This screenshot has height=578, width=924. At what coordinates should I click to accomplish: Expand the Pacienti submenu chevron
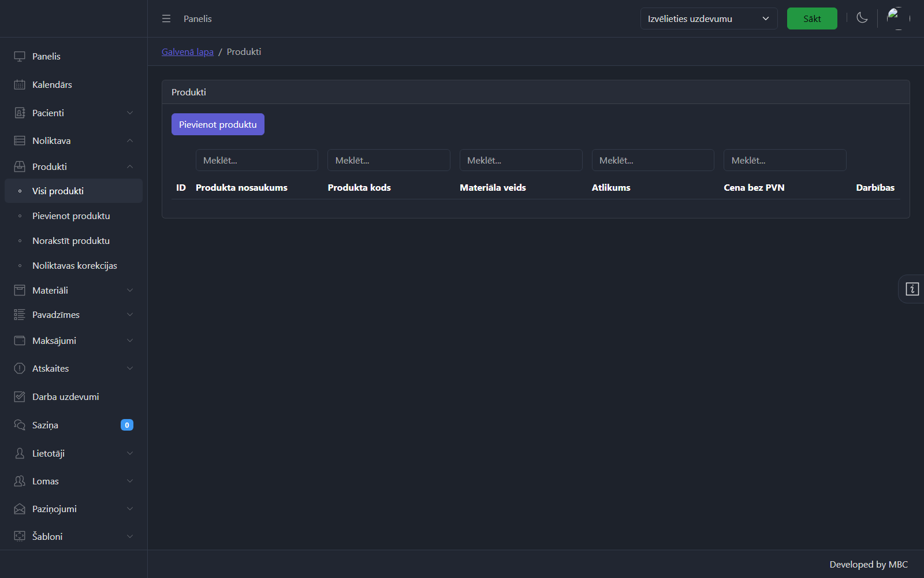[130, 113]
